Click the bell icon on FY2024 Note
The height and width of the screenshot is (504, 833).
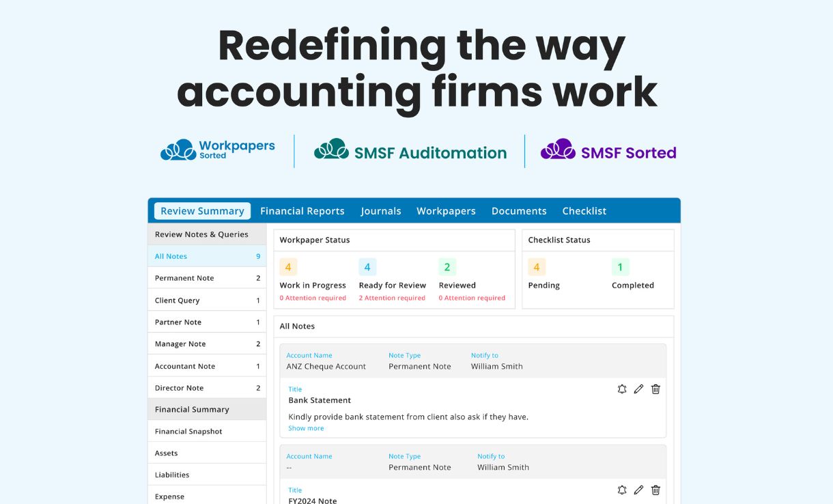(x=622, y=490)
